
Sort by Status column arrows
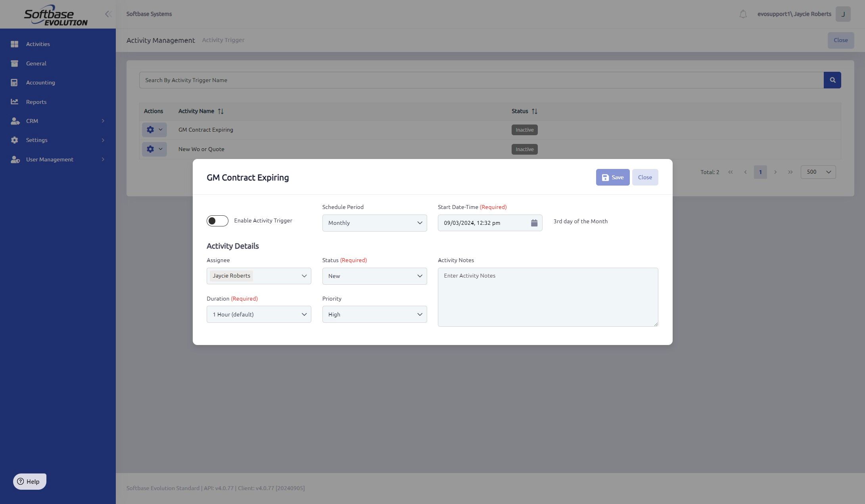(x=534, y=111)
